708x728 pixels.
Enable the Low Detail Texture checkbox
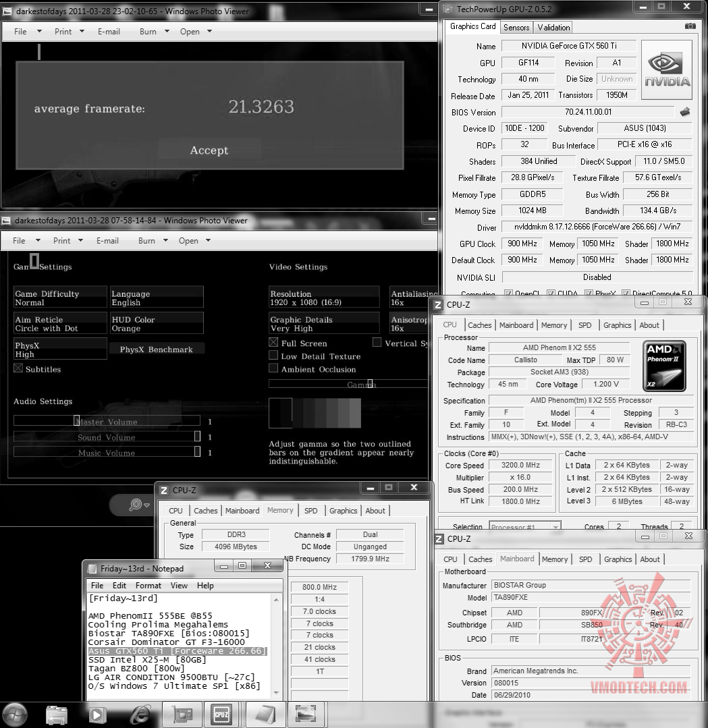pos(273,356)
